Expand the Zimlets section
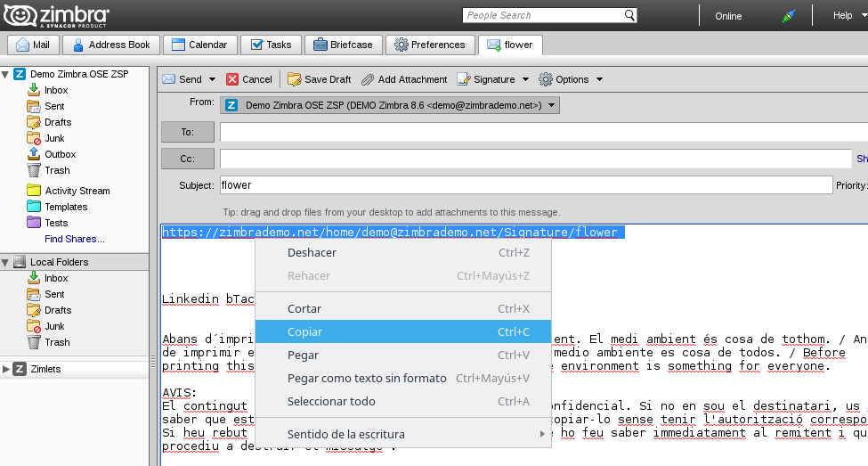This screenshot has height=466, width=868. (x=5, y=369)
